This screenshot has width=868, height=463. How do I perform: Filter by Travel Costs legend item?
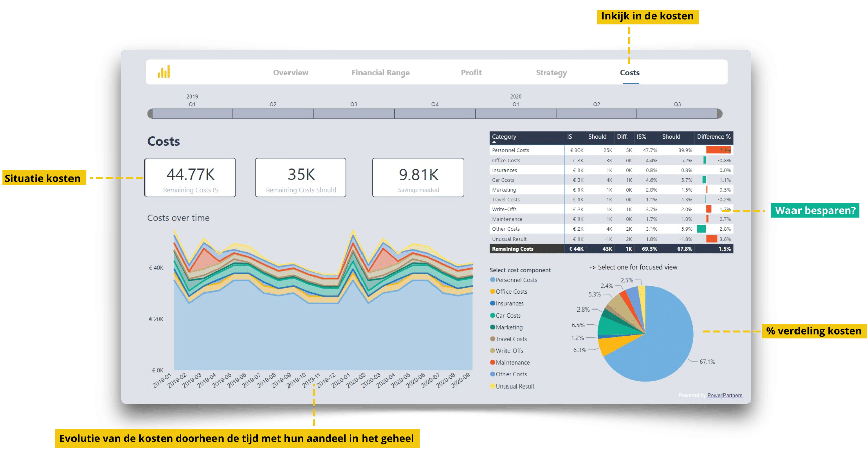tap(508, 339)
